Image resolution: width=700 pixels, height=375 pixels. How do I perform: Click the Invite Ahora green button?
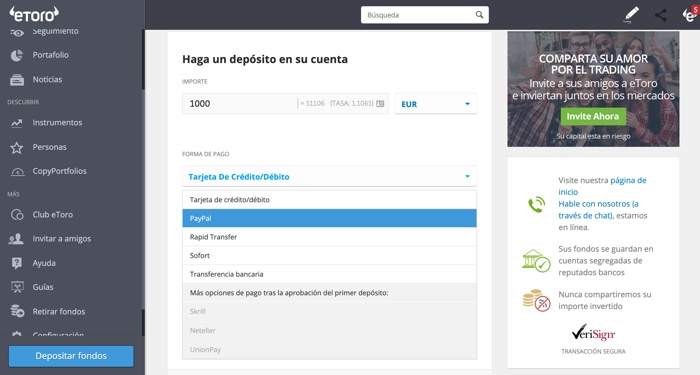pyautogui.click(x=593, y=117)
